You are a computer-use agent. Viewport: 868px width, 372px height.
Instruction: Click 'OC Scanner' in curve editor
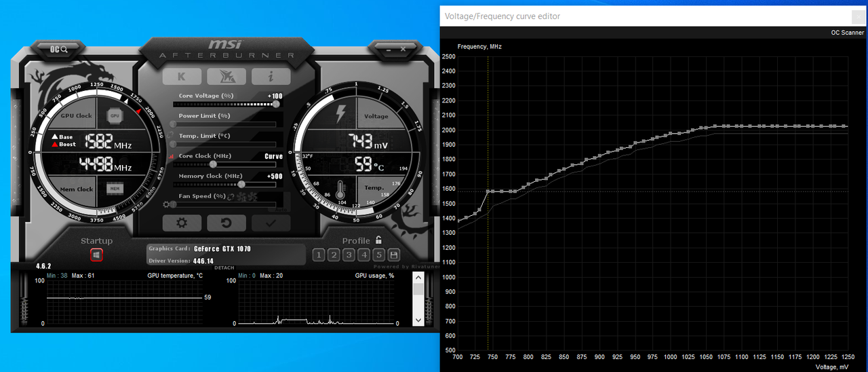(848, 33)
